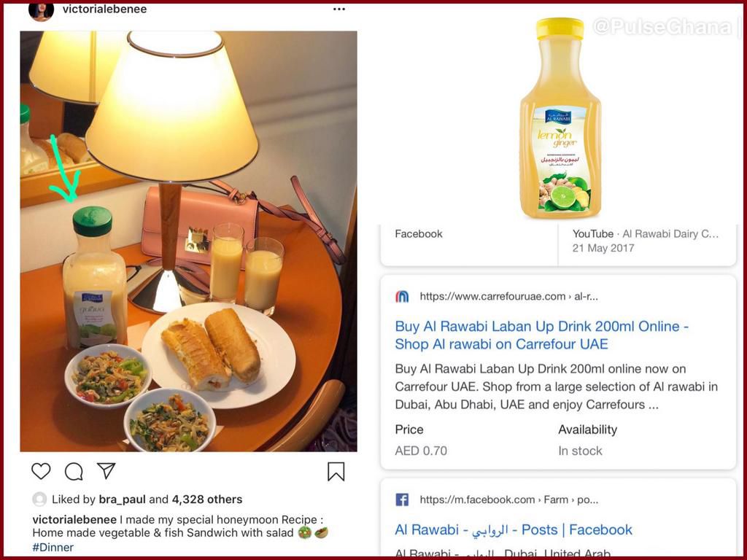Open victorialebenee username in post header
Image resolution: width=747 pixels, height=560 pixels.
click(x=104, y=9)
